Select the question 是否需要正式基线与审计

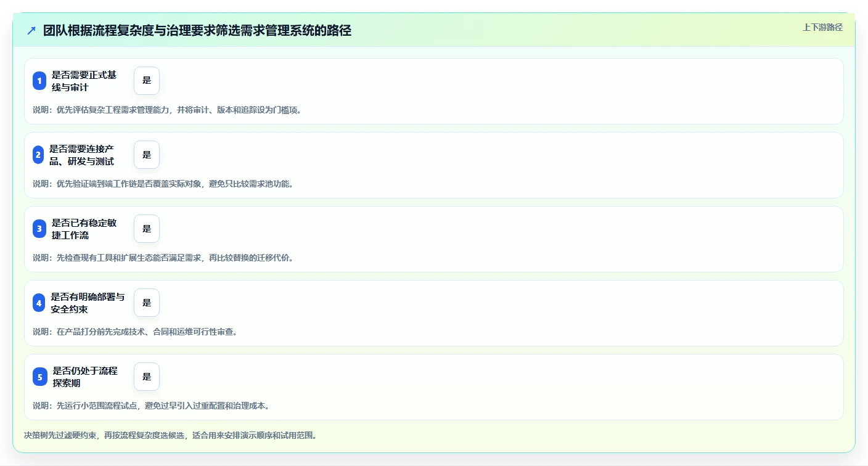84,81
